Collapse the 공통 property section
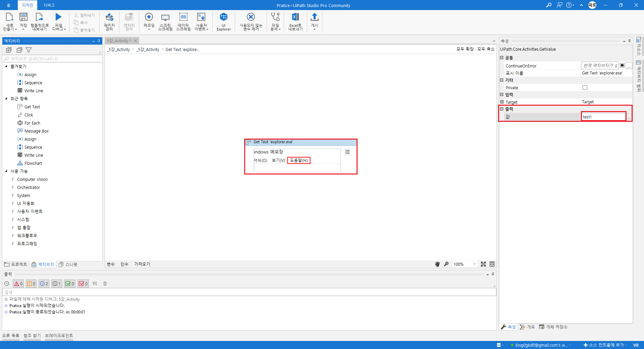The image size is (644, 349). click(502, 58)
